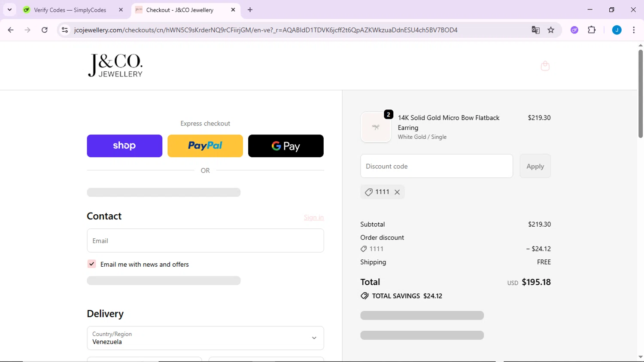Image resolution: width=644 pixels, height=362 pixels.
Task: Click the page vertical scrollbar
Action: click(640, 94)
